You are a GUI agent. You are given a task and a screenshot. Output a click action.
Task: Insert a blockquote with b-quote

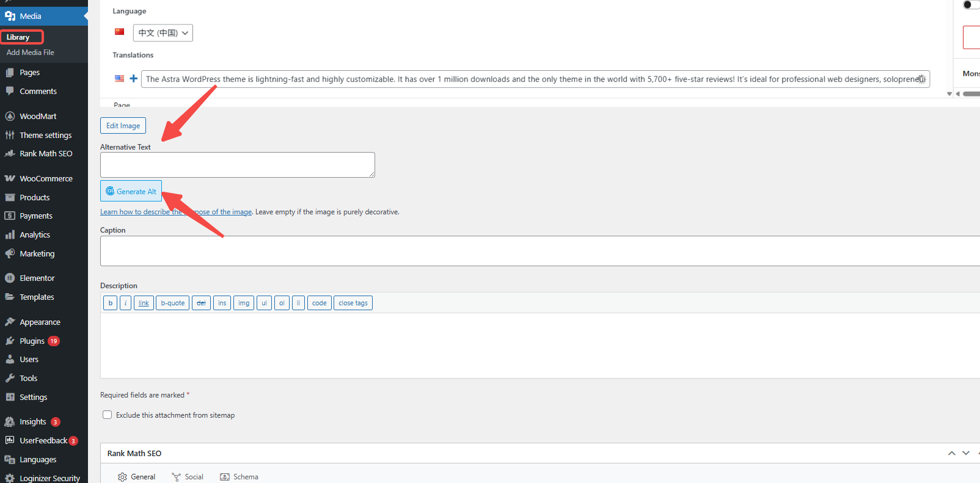tap(172, 303)
